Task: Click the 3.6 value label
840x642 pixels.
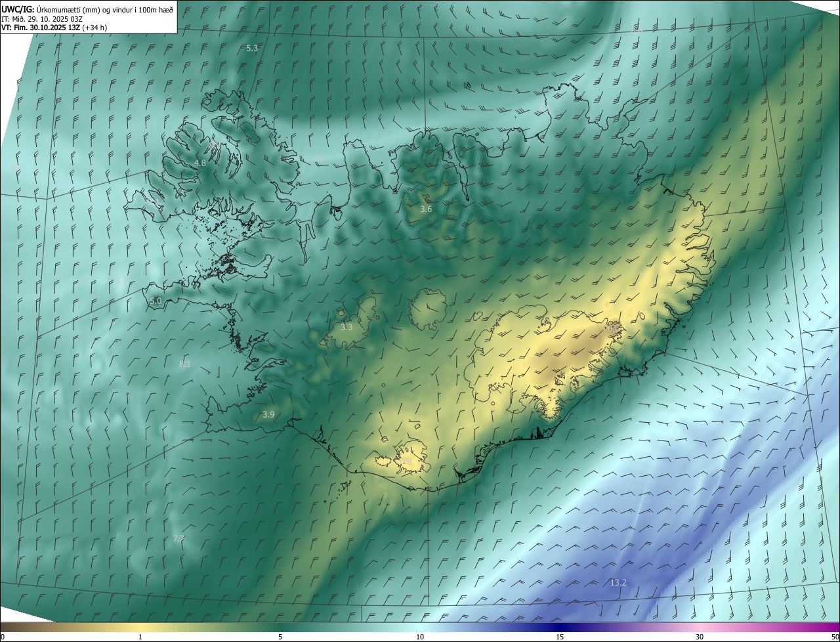Action: (426, 209)
